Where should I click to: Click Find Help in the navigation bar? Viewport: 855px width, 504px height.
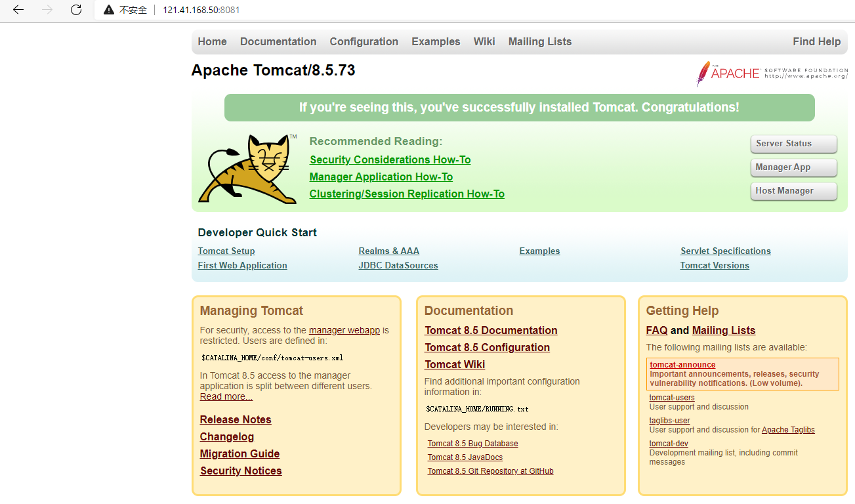point(816,41)
